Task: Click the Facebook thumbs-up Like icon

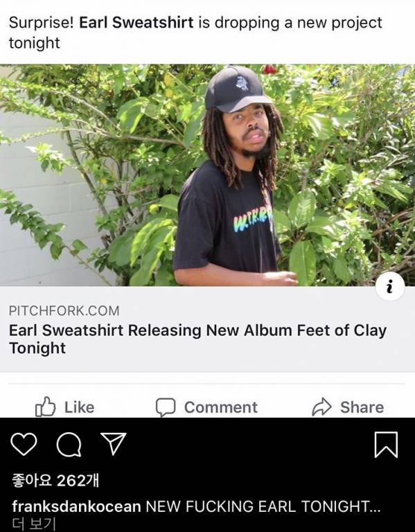Action: [x=46, y=407]
